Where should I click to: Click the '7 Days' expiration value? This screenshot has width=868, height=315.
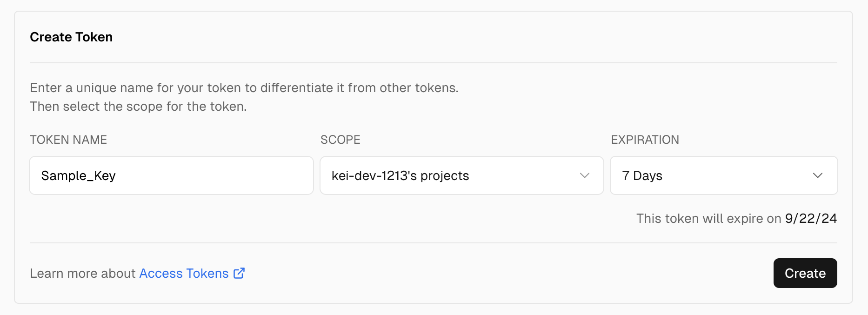tap(642, 175)
